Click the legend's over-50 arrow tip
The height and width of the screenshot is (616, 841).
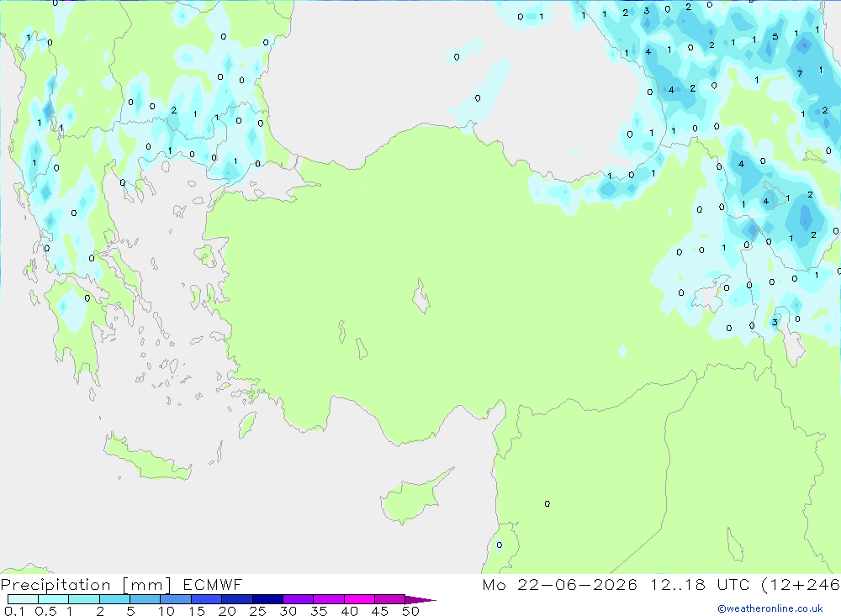click(421, 599)
